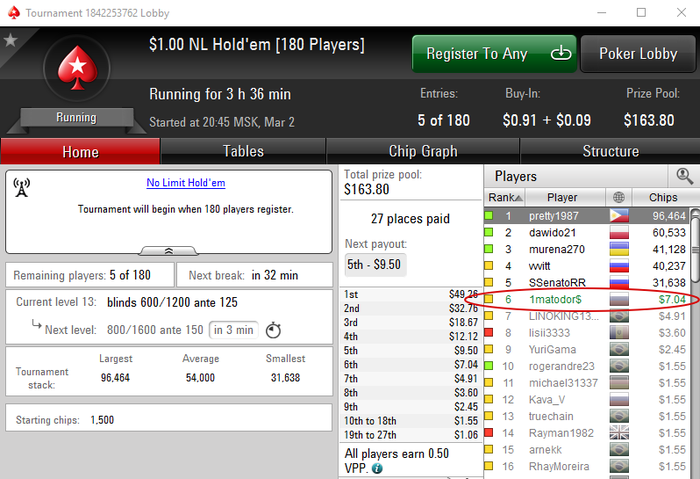This screenshot has width=700, height=479.
Task: Sort players by Chips column
Action: pos(665,197)
